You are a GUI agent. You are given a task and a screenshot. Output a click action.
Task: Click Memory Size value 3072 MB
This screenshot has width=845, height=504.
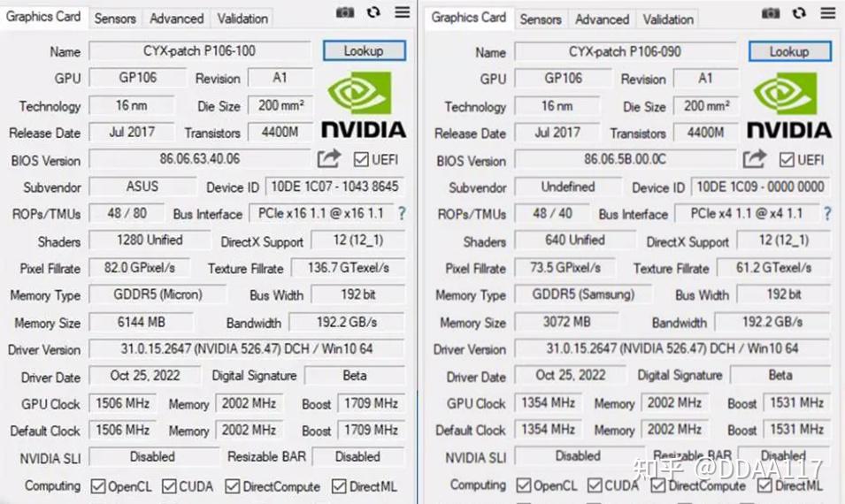[567, 322]
